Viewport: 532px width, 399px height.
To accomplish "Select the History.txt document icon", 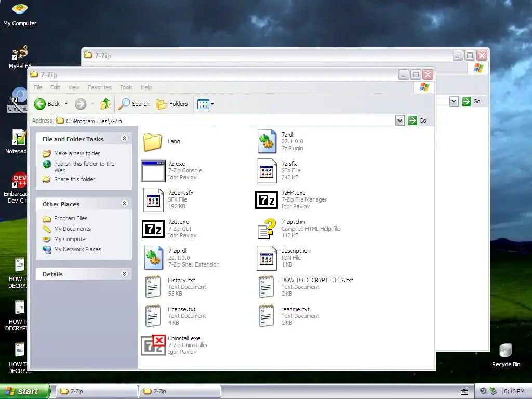I will click(153, 287).
